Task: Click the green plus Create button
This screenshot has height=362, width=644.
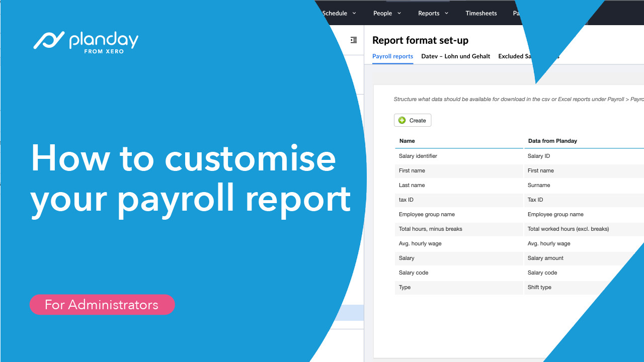Action: [412, 121]
